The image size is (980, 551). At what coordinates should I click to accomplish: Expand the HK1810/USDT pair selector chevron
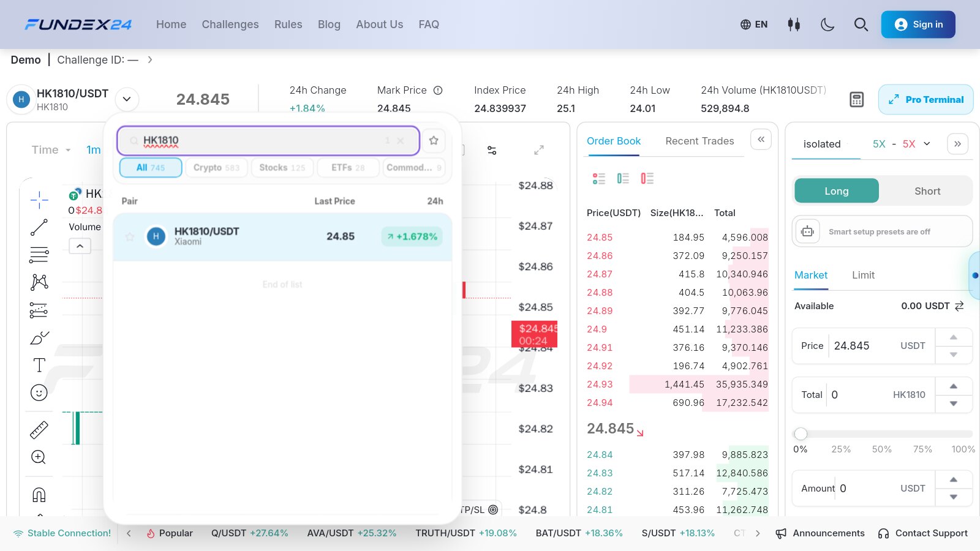(x=127, y=99)
